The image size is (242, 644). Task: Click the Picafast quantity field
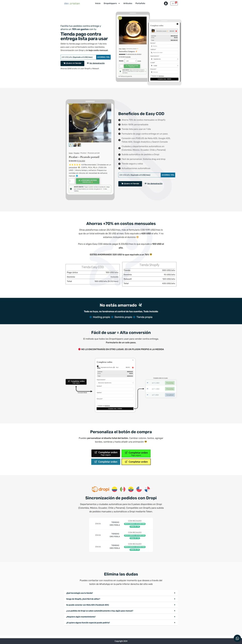click(x=72, y=181)
